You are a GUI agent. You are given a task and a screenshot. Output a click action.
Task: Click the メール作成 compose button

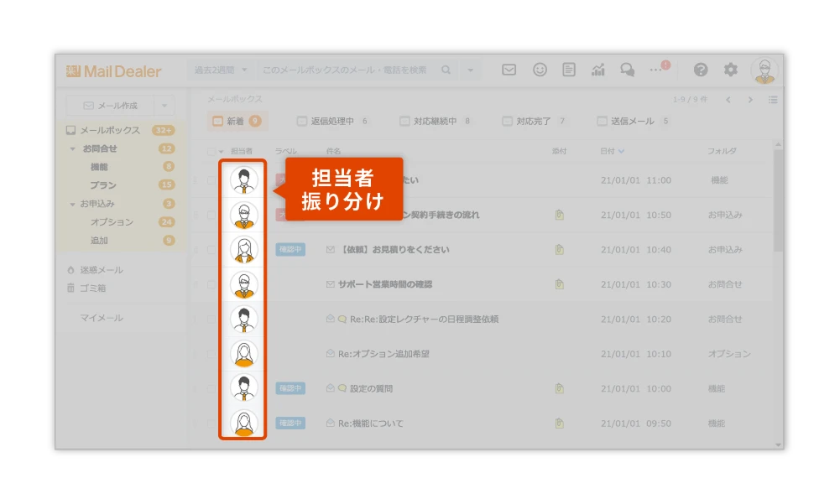point(111,106)
